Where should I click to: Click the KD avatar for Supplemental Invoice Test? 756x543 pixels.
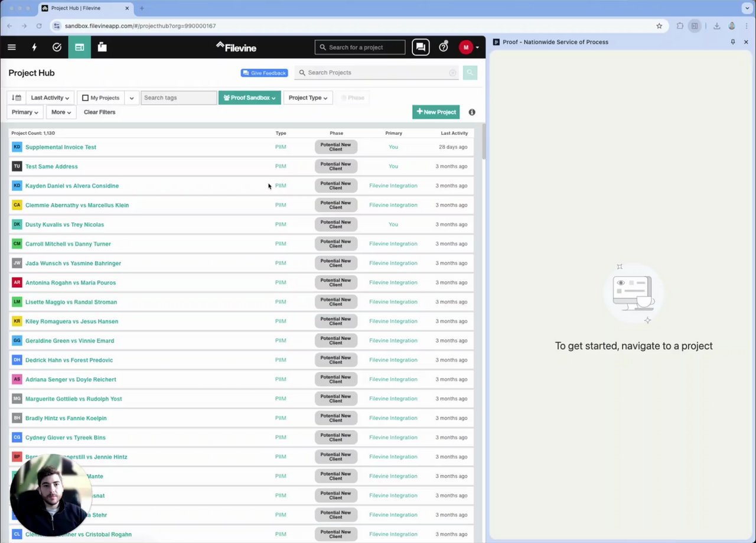point(17,147)
